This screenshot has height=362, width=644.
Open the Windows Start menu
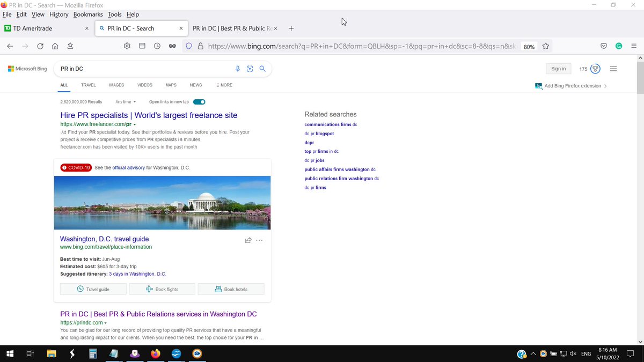click(10, 354)
